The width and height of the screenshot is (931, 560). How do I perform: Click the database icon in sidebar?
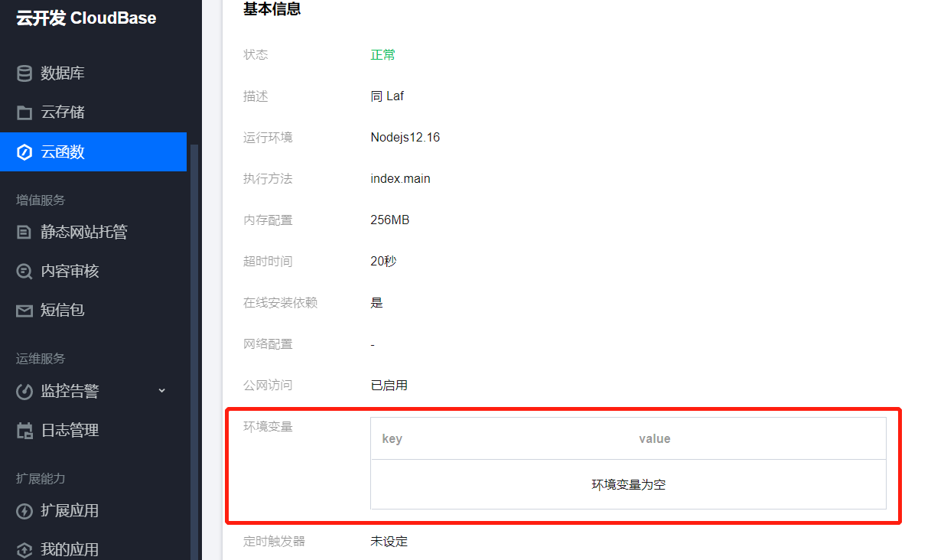click(24, 73)
